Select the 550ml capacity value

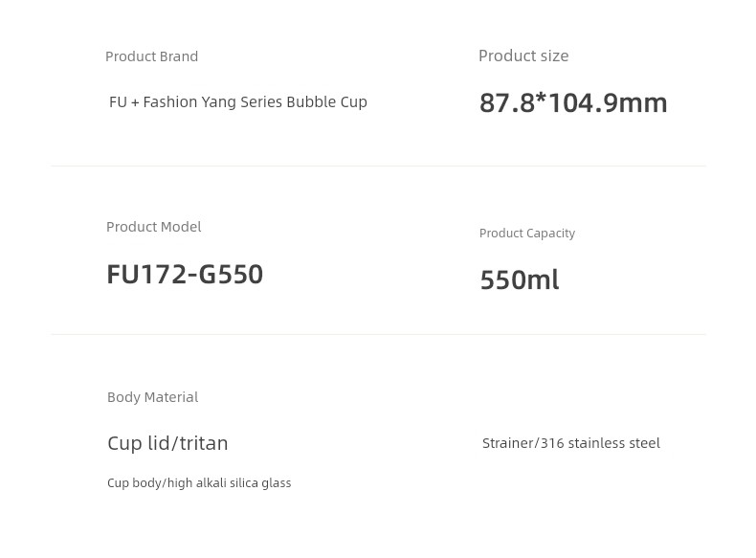(x=519, y=279)
